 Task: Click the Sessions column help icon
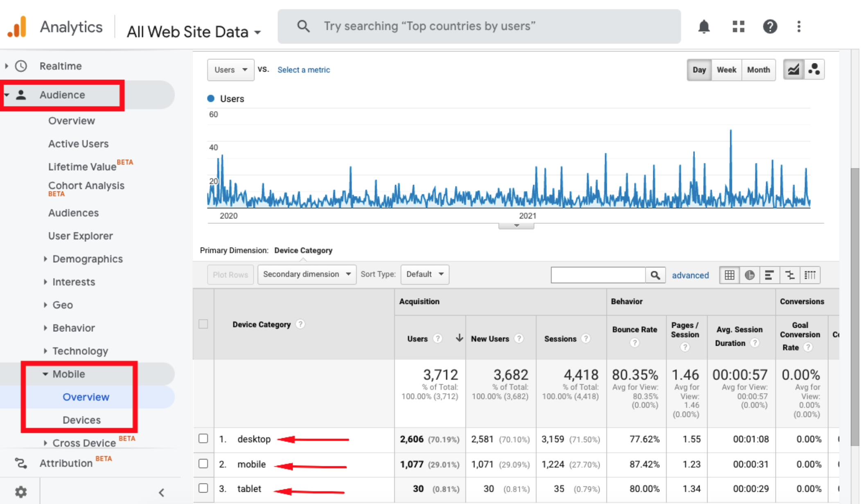(x=586, y=339)
